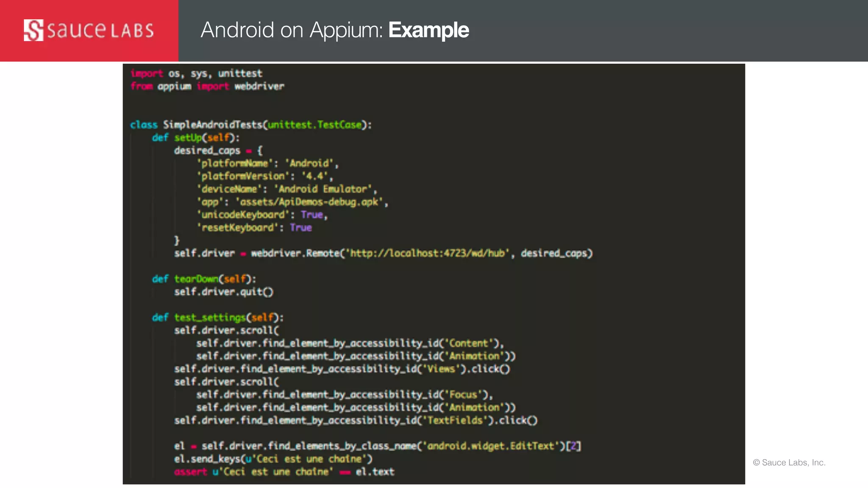Click the line 'from appium import webdriver'
Screen dimensions: 868x488
[x=207, y=86]
